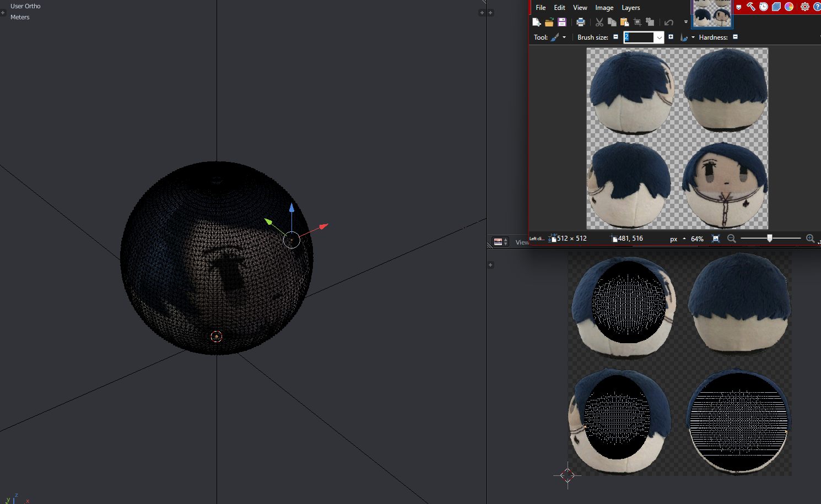Expand the 3D viewport tool shelf plus
This screenshot has height=504, width=821.
pyautogui.click(x=3, y=13)
